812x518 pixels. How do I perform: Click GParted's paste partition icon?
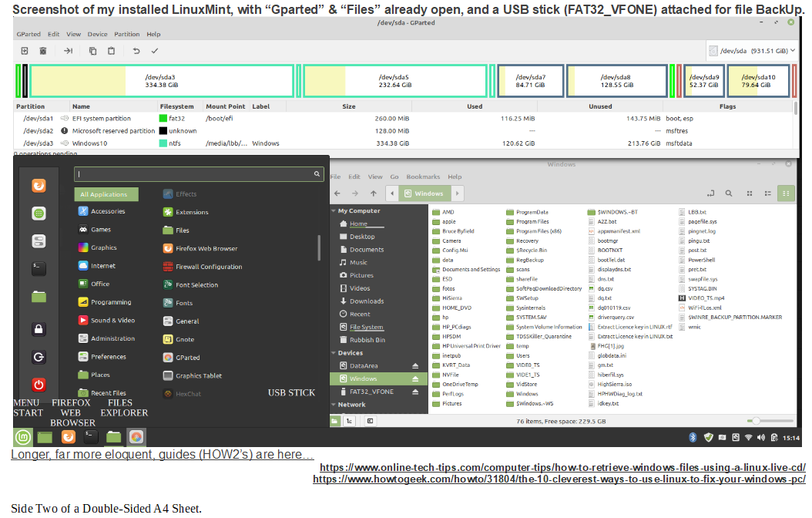point(111,51)
